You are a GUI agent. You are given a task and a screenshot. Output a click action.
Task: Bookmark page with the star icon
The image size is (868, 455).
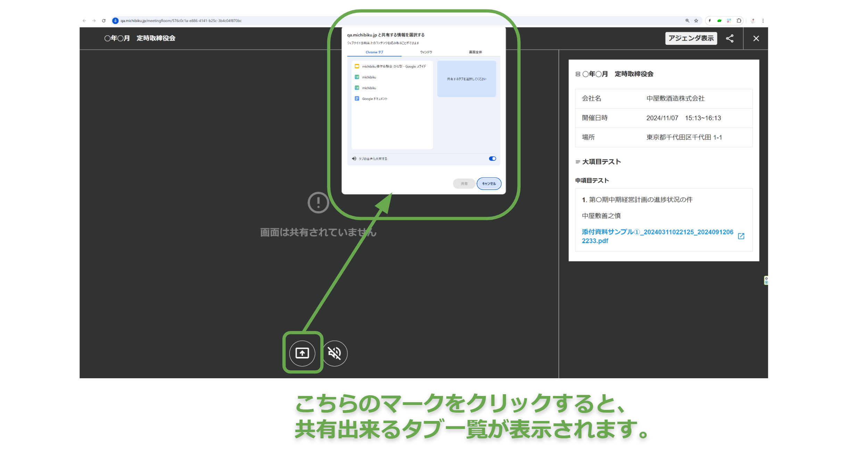696,21
